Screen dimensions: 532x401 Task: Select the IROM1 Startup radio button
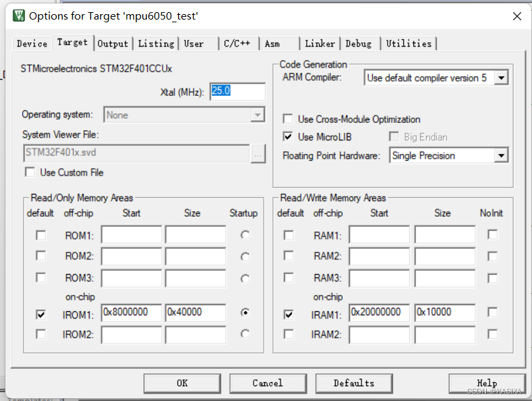245,312
